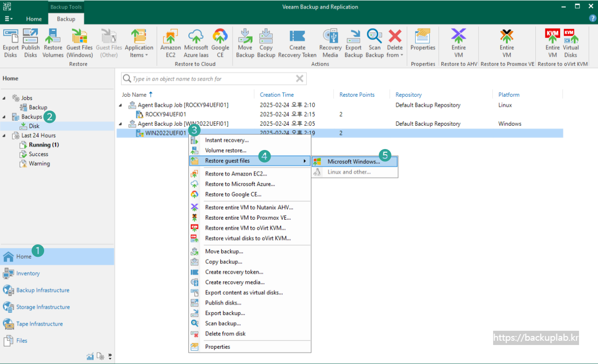Choose Instant recovery from context menu

pos(250,140)
